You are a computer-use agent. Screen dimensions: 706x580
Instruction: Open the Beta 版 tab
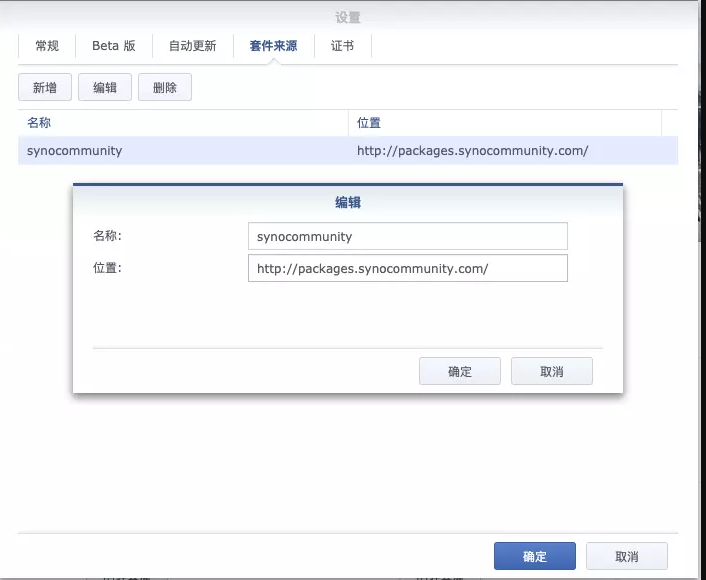(x=114, y=45)
